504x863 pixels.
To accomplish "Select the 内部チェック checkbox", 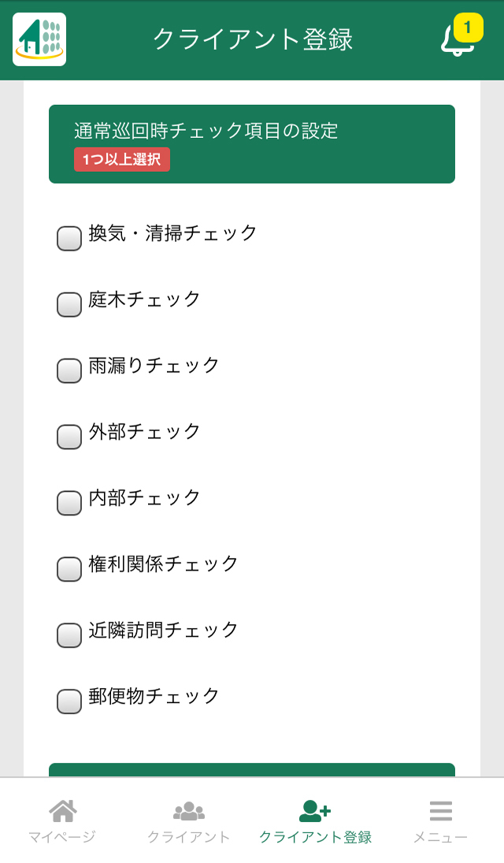I will pyautogui.click(x=68, y=500).
